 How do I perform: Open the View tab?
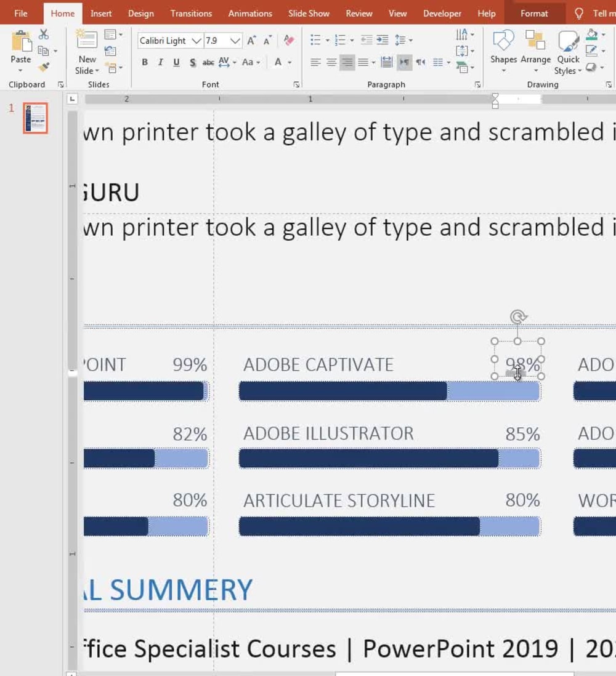398,14
